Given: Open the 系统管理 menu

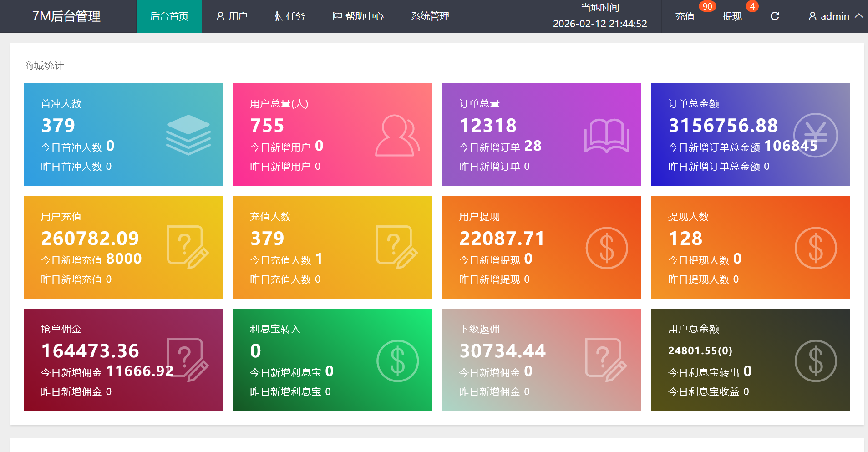Looking at the screenshot, I should click(430, 16).
